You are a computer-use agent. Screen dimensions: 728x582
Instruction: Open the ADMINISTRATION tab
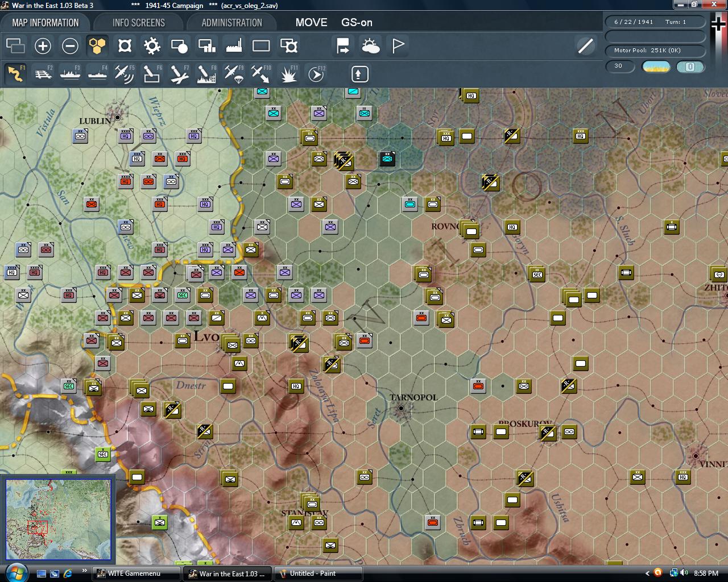pos(232,23)
